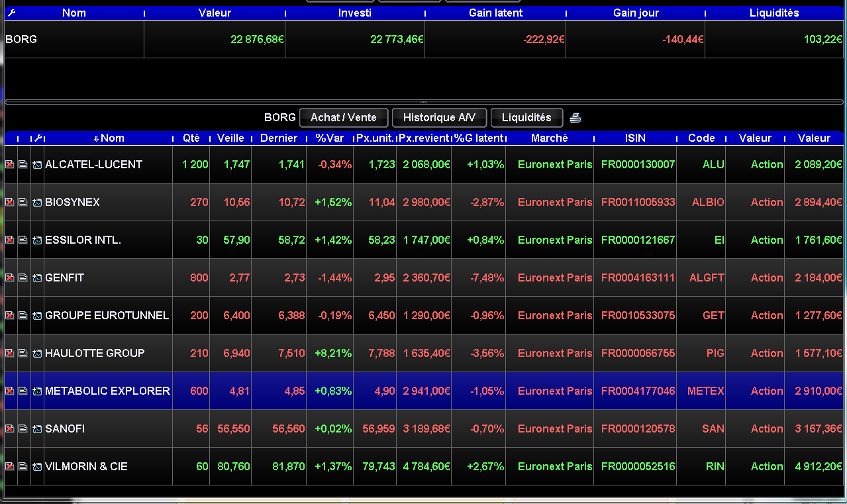The image size is (847, 504).
Task: Open the chart icon for SANOFI
Action: 37,428
